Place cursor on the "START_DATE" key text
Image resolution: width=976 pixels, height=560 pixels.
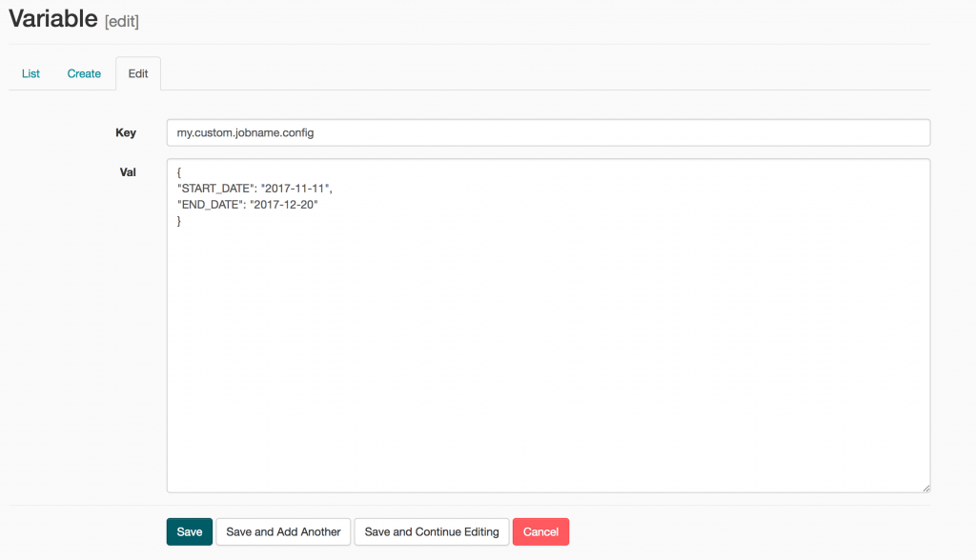210,189
